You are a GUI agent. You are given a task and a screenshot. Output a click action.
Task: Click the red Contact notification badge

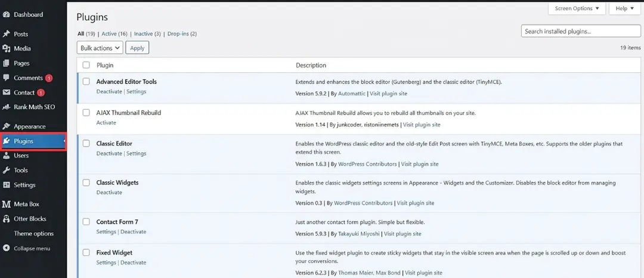click(41, 93)
